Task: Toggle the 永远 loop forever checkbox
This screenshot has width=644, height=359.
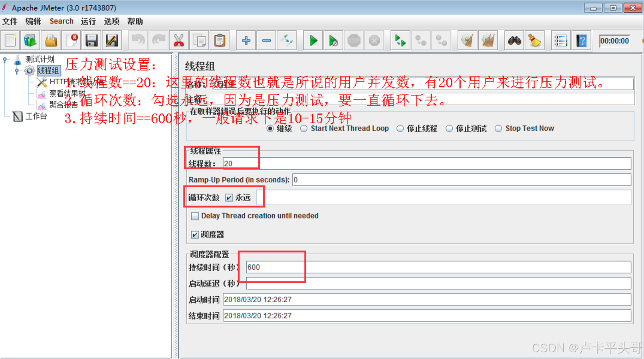Action: [229, 198]
